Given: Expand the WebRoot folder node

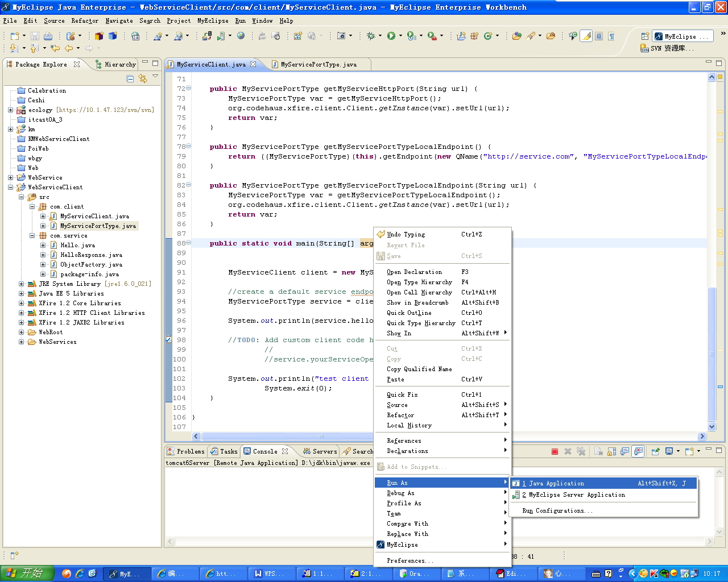Looking at the screenshot, I should pyautogui.click(x=22, y=332).
